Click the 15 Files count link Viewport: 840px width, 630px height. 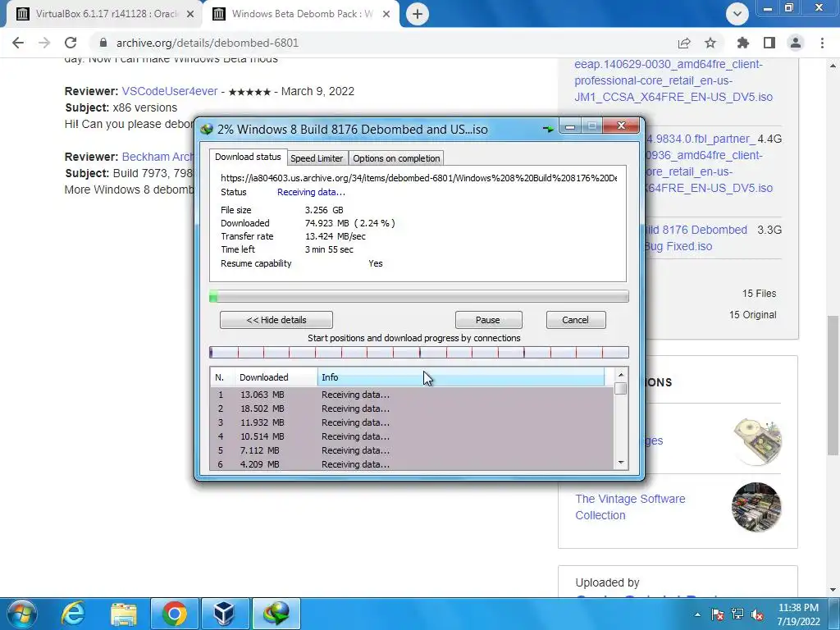[759, 294]
